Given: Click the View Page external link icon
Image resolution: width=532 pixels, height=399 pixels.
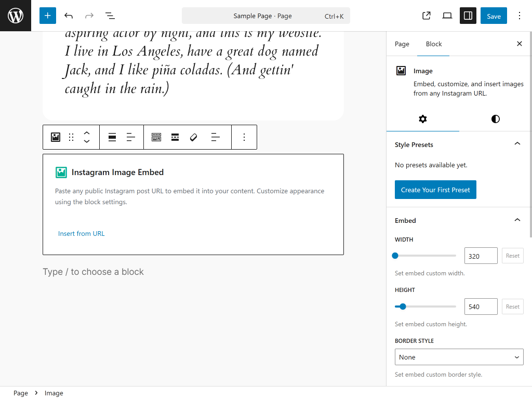Looking at the screenshot, I should 427,16.
